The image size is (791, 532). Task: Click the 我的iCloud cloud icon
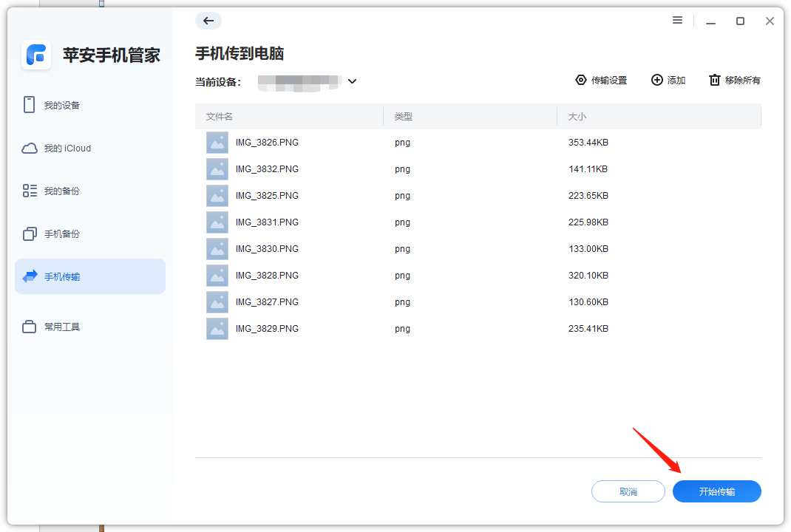pyautogui.click(x=30, y=148)
